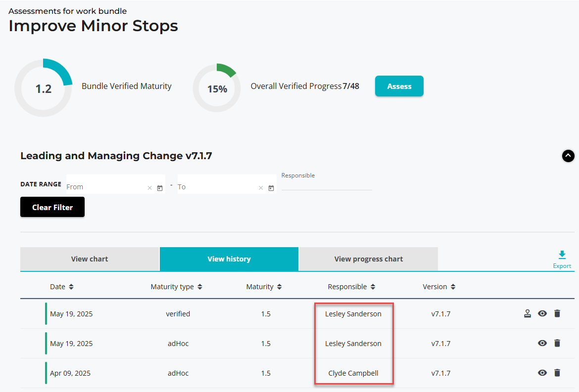
Task: Clear the From date with X icon
Action: [149, 188]
